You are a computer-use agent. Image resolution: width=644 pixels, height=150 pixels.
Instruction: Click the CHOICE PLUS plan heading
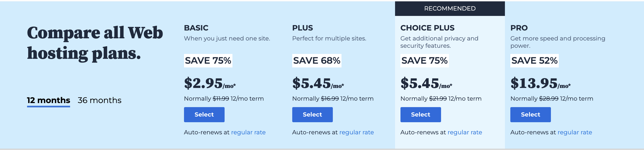[427, 28]
